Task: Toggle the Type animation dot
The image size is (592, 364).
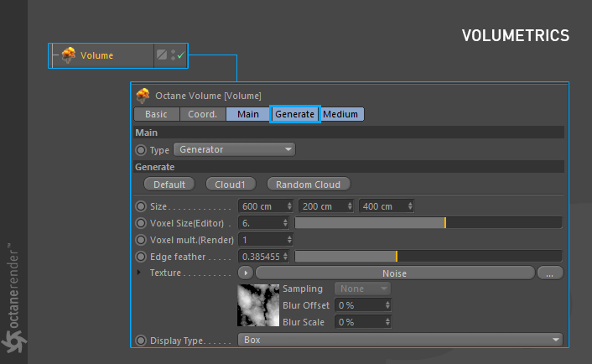Action: coord(141,150)
